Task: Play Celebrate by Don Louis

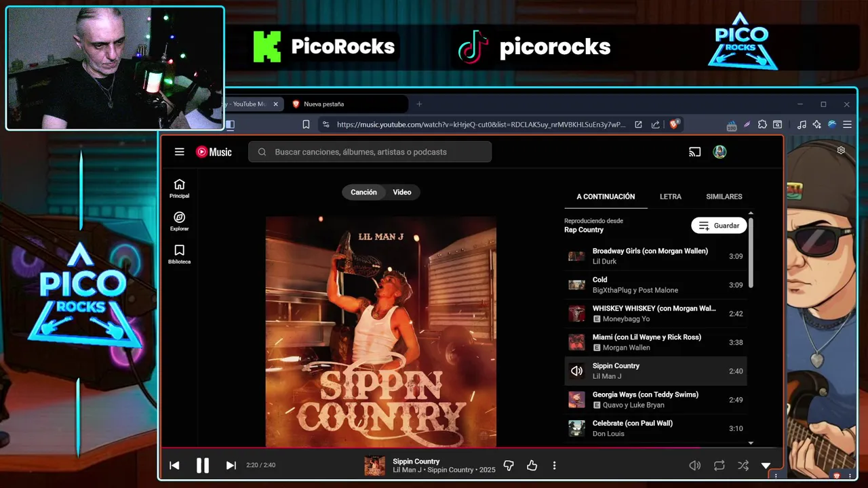Action: (x=655, y=428)
